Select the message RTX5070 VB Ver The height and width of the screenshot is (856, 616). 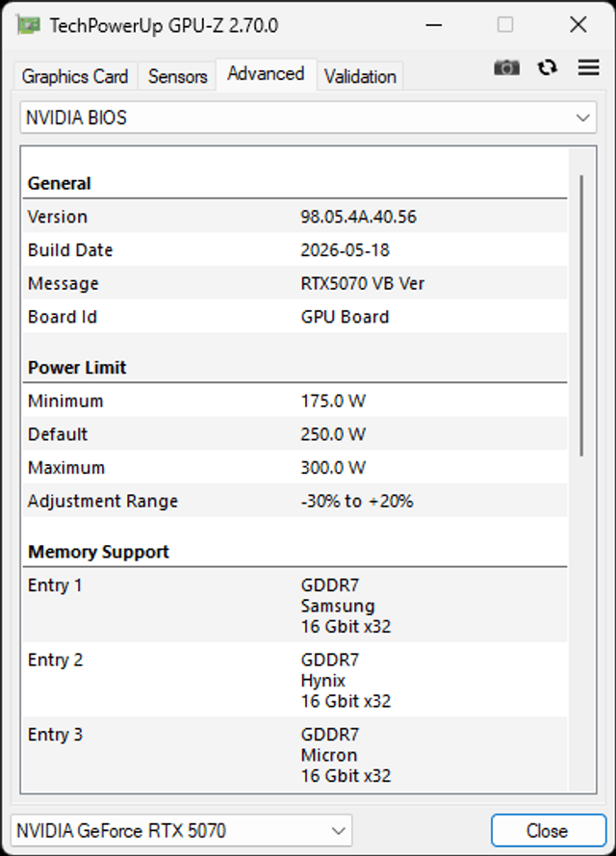[x=362, y=283]
